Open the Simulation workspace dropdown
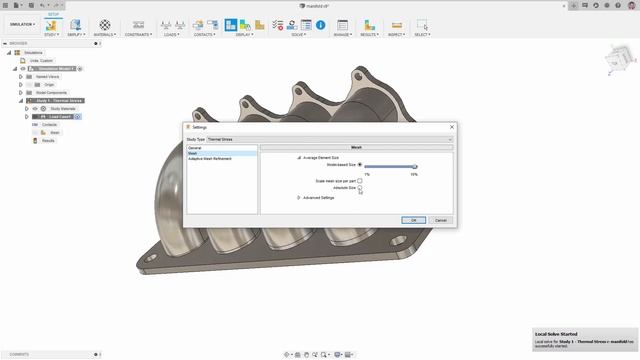Viewport: 640px width, 360px height. [22, 24]
